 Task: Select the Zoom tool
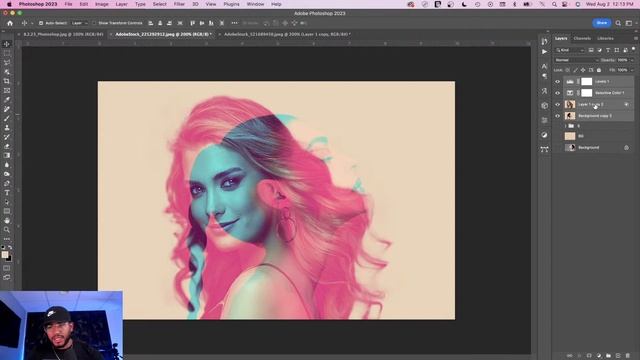tap(7, 230)
